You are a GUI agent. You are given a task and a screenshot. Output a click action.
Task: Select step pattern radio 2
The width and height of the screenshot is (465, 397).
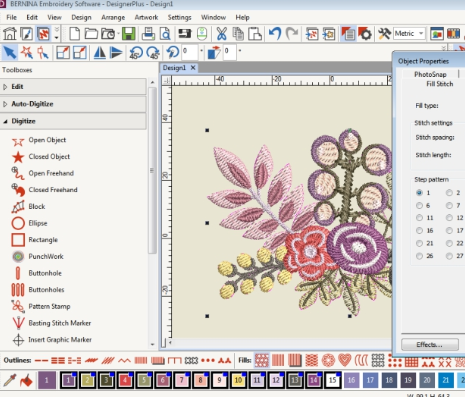[x=449, y=193]
